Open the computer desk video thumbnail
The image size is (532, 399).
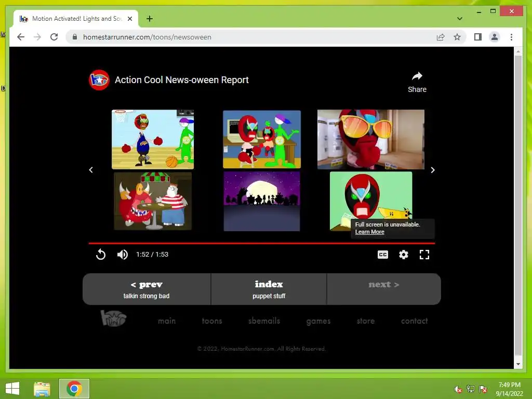pos(262,139)
